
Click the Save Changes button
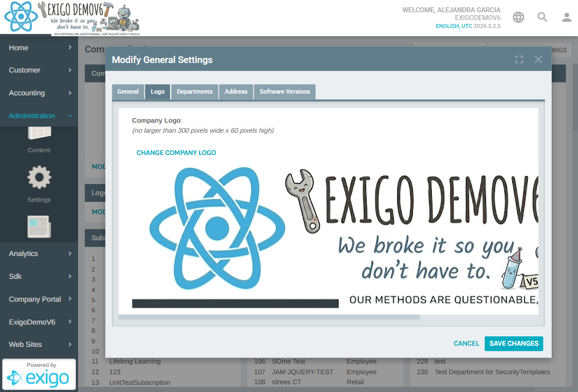514,343
